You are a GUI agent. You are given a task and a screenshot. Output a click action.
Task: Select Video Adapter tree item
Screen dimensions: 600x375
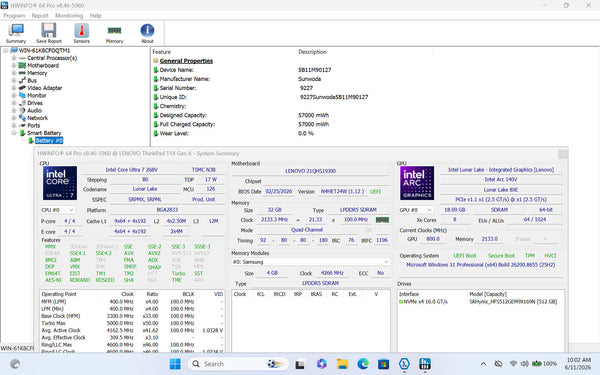coord(45,88)
